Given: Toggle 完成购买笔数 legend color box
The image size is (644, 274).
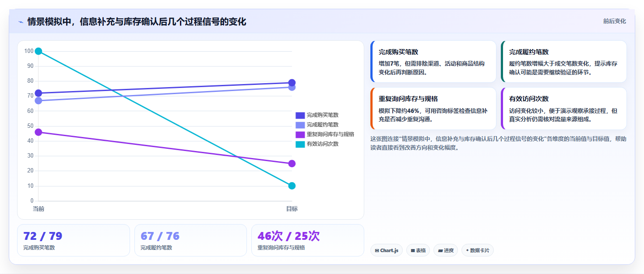Looking at the screenshot, I should 300,115.
